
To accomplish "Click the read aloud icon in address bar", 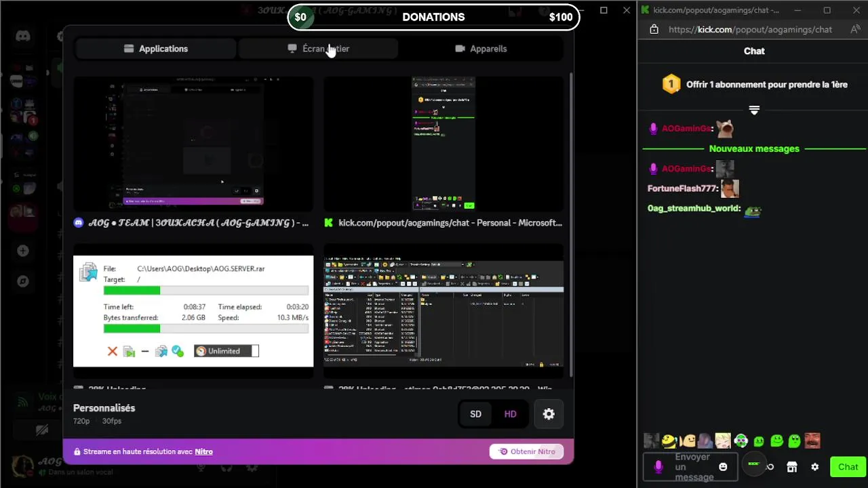I will click(x=856, y=29).
